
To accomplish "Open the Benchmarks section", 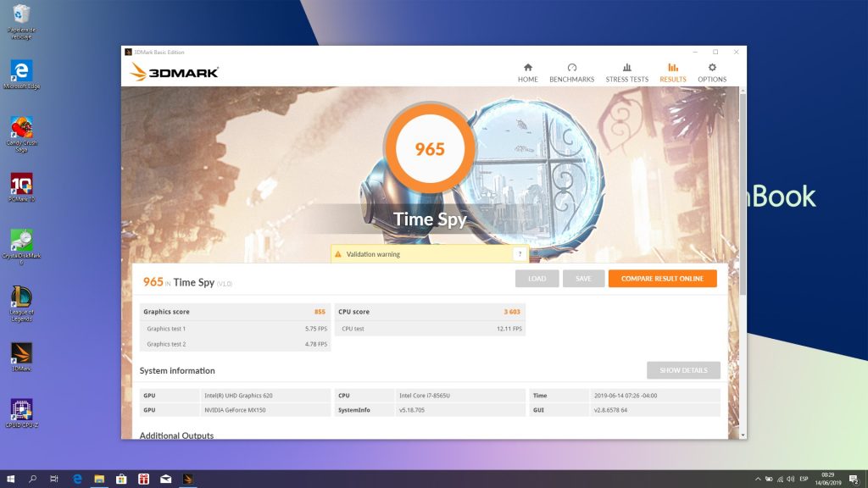I will pyautogui.click(x=571, y=73).
